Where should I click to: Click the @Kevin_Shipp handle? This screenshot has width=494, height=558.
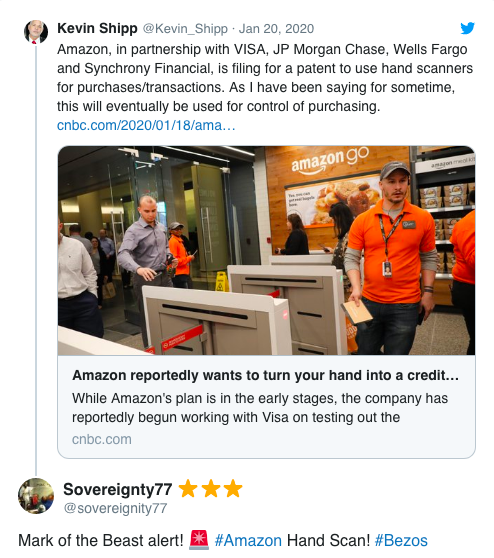click(x=185, y=29)
